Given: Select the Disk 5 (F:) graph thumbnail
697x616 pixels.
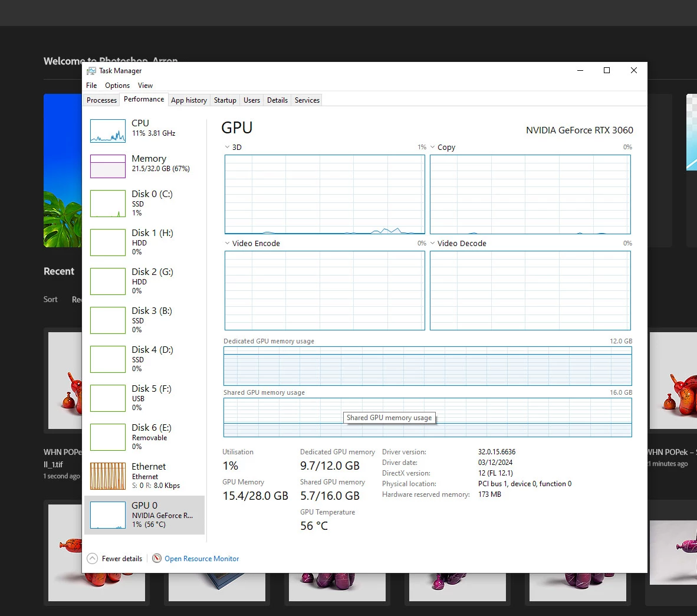Looking at the screenshot, I should tap(107, 398).
